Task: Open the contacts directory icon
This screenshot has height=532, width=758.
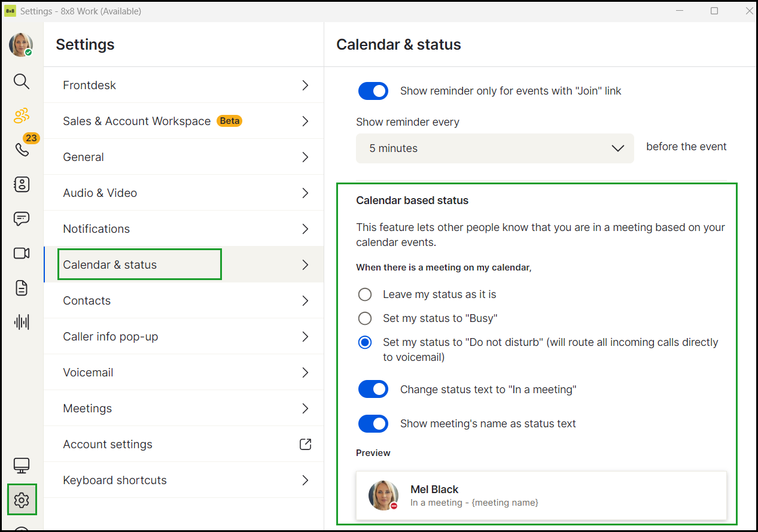Action: [x=22, y=184]
